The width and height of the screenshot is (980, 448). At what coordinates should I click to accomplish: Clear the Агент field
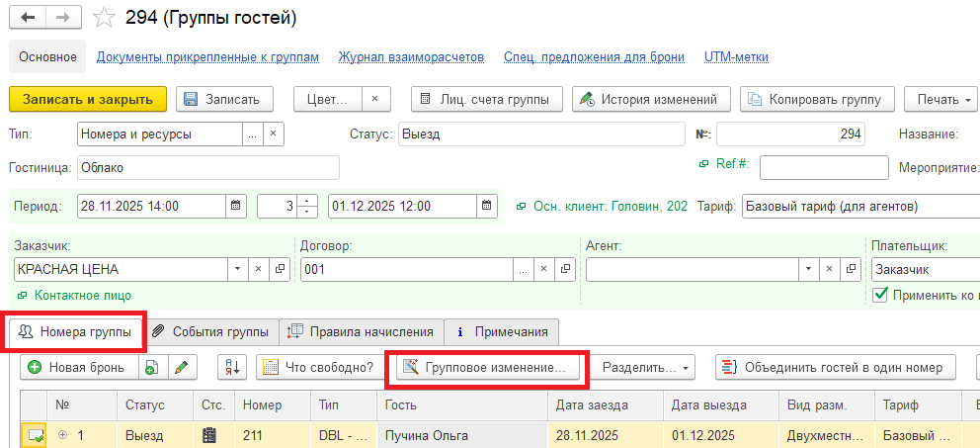click(x=830, y=269)
